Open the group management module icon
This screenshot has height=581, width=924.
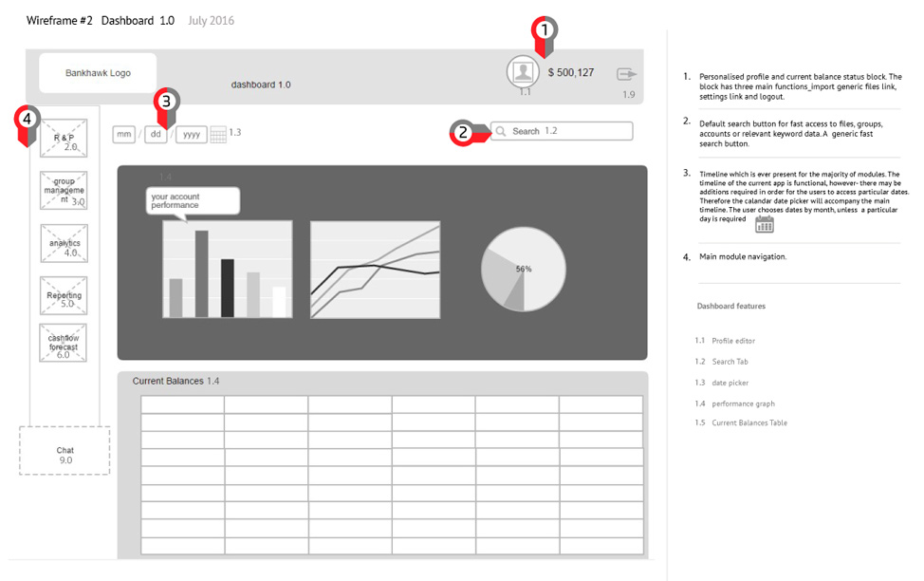[64, 191]
